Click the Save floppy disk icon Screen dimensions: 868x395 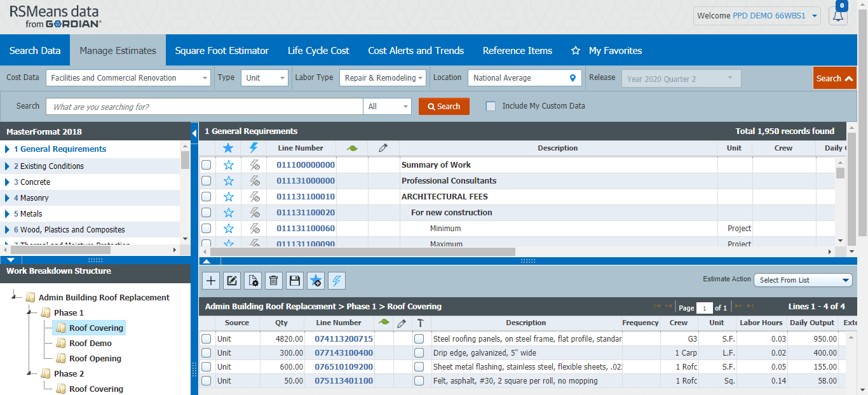[x=294, y=280]
